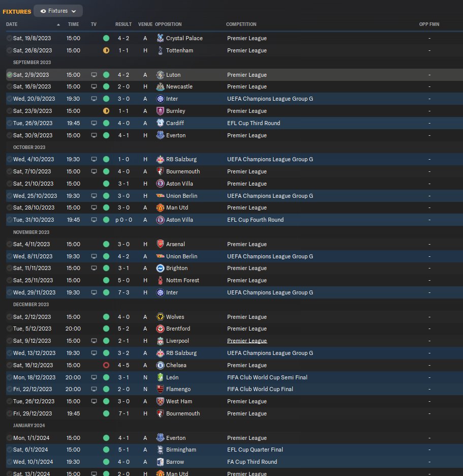
Task: Sort by the TV column header
Action: [94, 24]
